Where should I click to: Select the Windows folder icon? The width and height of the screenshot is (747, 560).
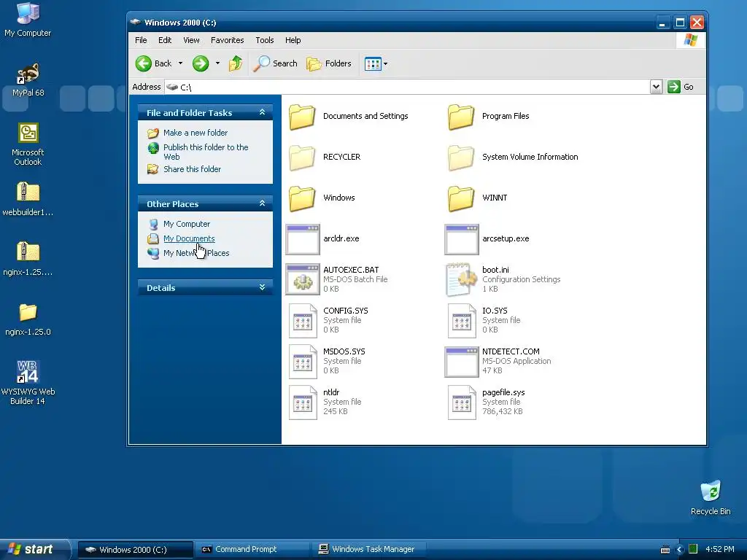point(302,198)
